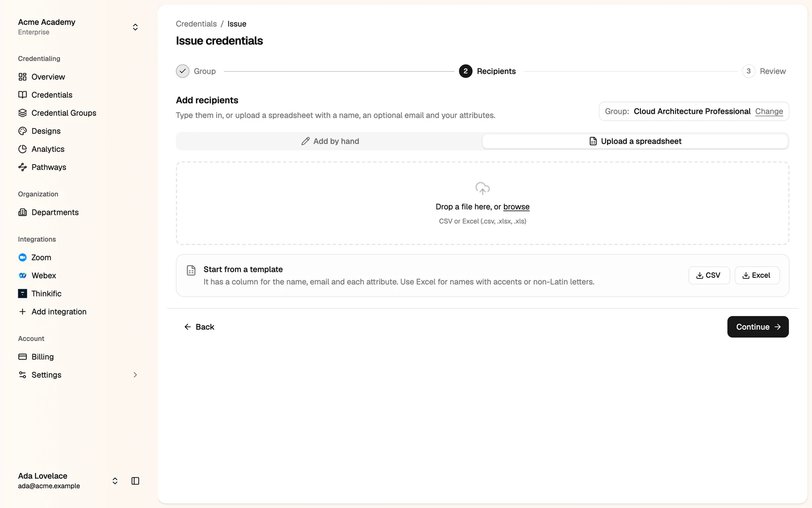Screen dimensions: 812x508
Task: Click the plus icon for Add integration
Action: pos(22,311)
